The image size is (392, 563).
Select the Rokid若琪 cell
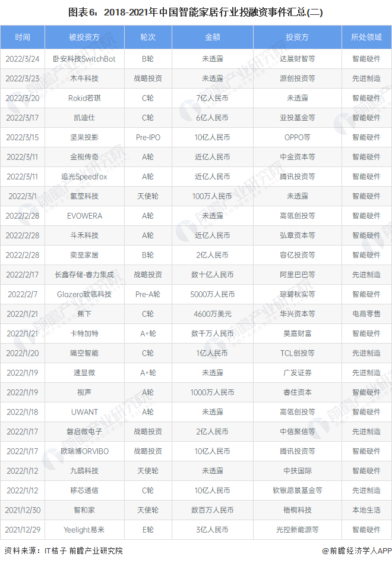[x=84, y=98]
